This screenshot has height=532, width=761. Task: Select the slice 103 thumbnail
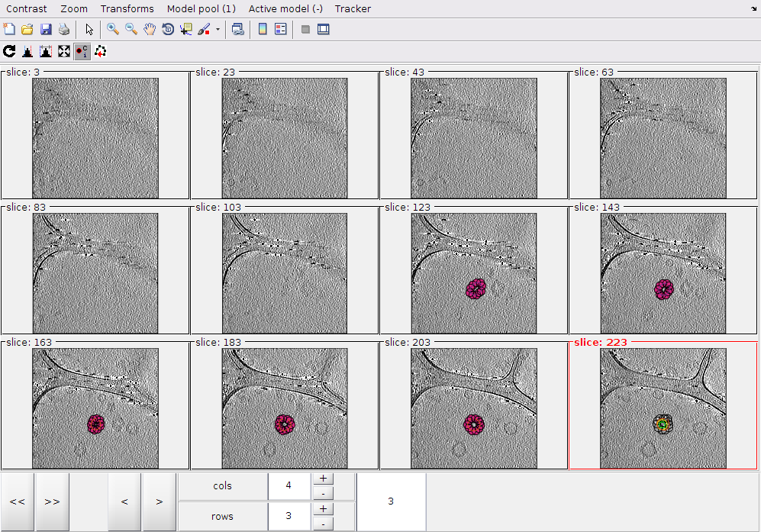coord(285,273)
